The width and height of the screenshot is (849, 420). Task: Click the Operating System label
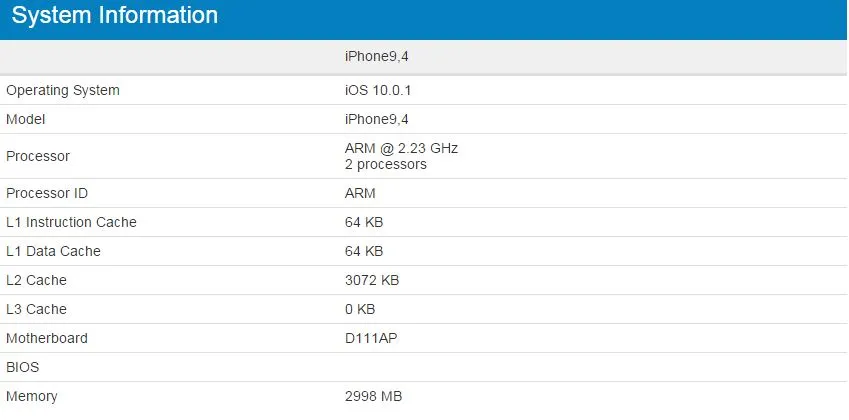click(63, 90)
